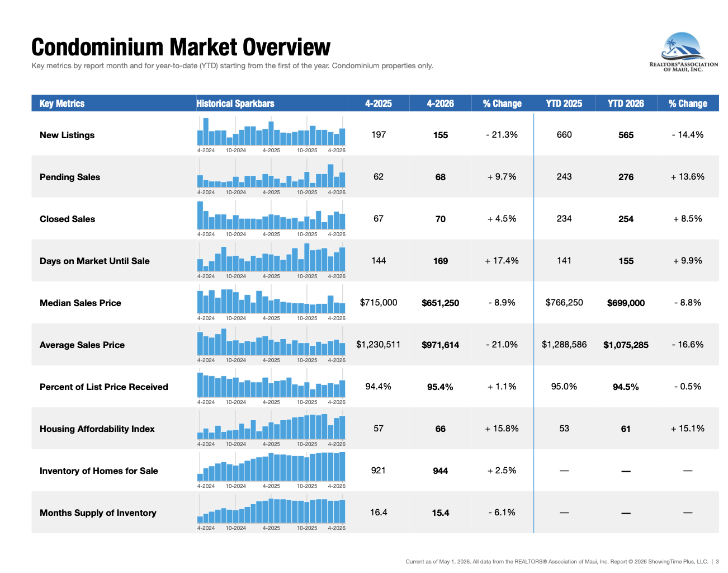Click the $1,075,285 YTD average price
Screen dimensions: 728x573
coord(626,345)
